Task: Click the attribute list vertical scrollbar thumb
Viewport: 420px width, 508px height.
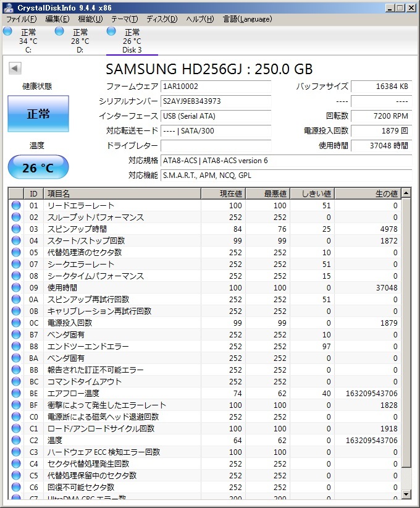Action: tap(406, 332)
